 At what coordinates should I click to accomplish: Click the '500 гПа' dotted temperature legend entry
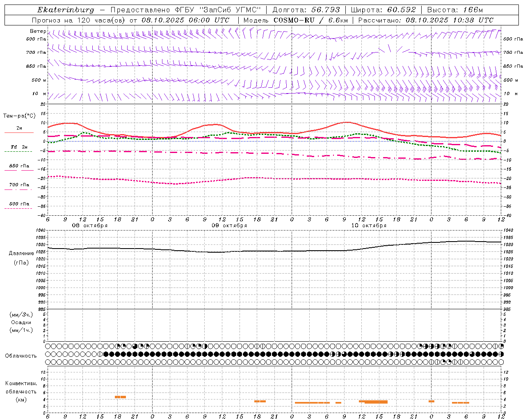19,205
